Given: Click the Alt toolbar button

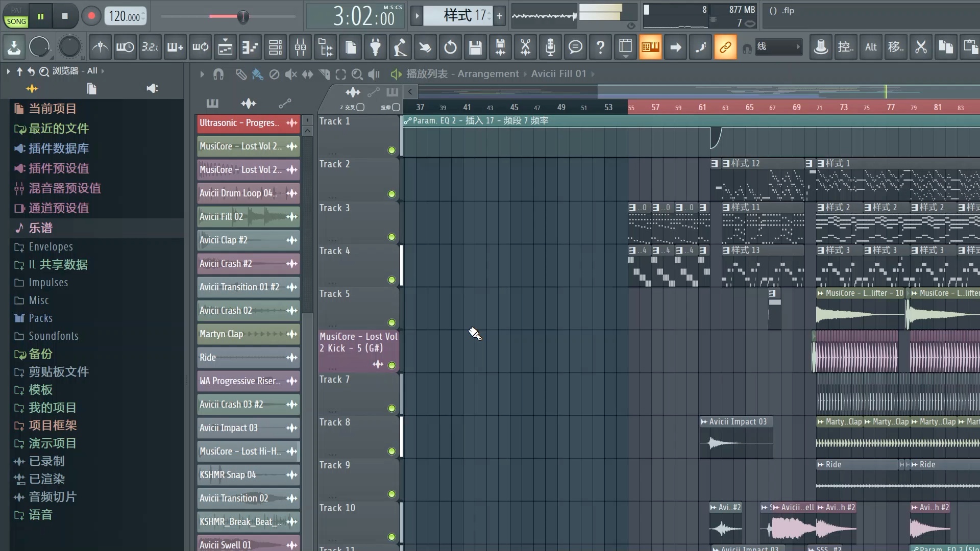Looking at the screenshot, I should [871, 47].
